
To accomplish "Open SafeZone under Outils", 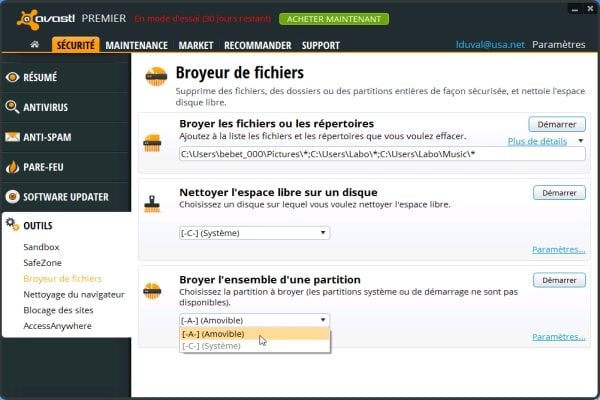I will (x=42, y=263).
